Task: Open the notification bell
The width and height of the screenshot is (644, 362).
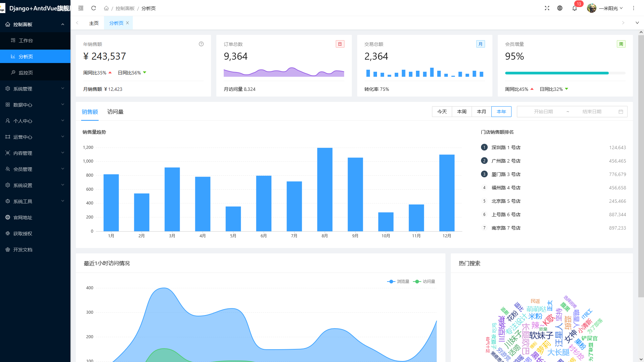Action: pyautogui.click(x=575, y=8)
